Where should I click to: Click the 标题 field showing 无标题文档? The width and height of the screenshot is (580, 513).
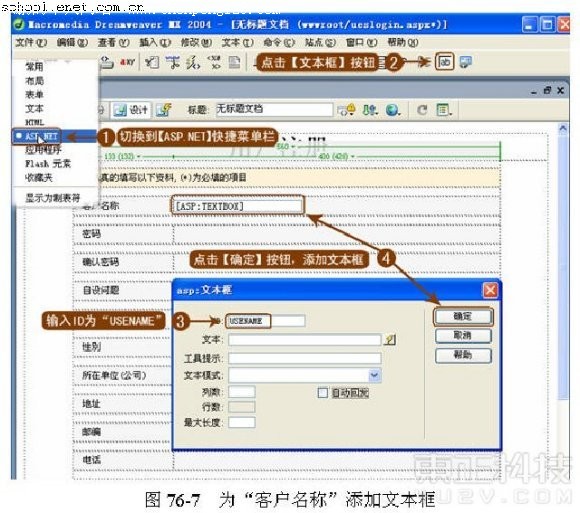pyautogui.click(x=274, y=109)
